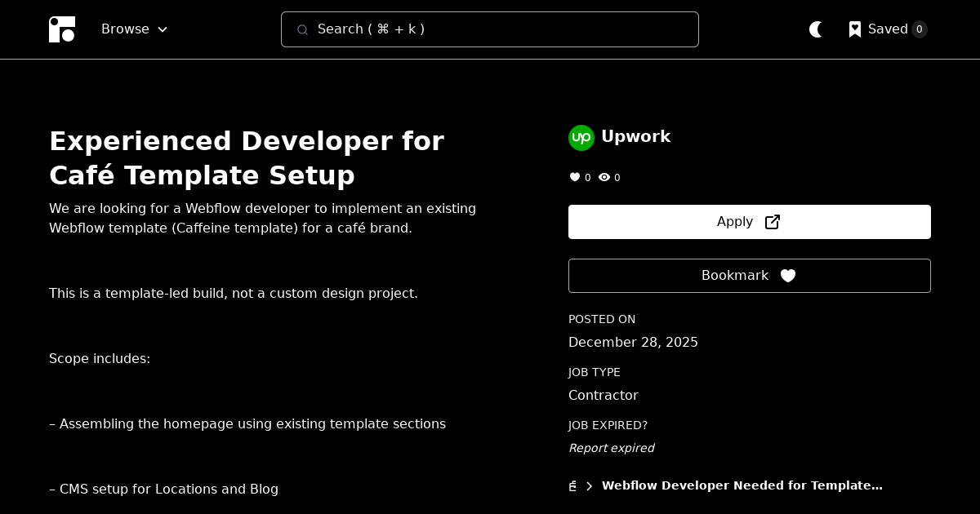980x514 pixels.
Task: Toggle dark mode with the moon icon
Action: [x=816, y=29]
